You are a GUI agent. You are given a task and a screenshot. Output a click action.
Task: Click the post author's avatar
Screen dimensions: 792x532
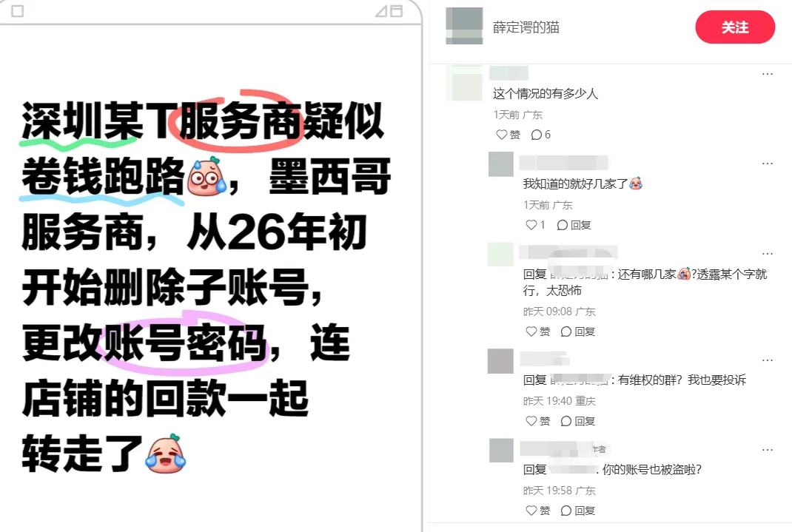(464, 26)
